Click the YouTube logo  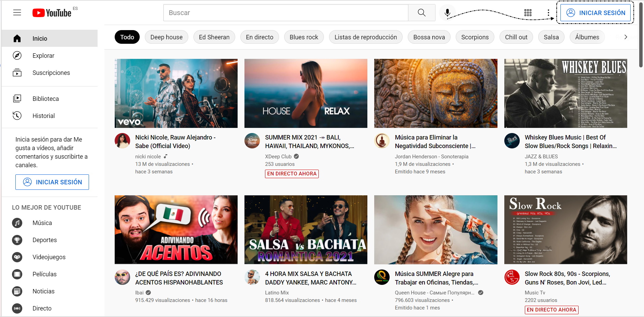pos(52,13)
